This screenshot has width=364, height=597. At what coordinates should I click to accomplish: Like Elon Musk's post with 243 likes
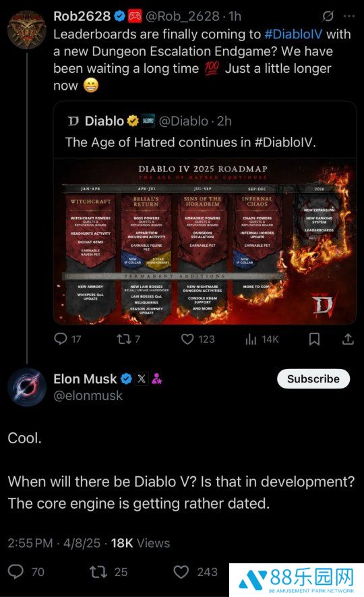pos(195,572)
